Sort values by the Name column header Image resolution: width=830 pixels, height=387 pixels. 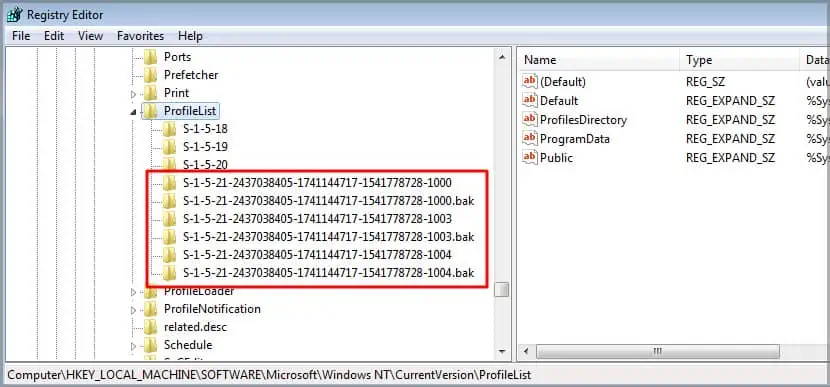tap(600, 60)
